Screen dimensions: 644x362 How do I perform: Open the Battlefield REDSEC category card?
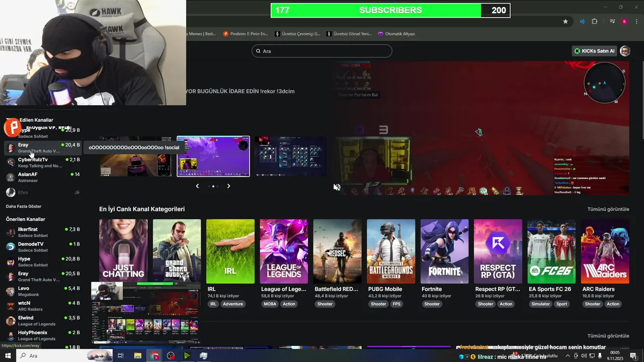click(x=337, y=251)
